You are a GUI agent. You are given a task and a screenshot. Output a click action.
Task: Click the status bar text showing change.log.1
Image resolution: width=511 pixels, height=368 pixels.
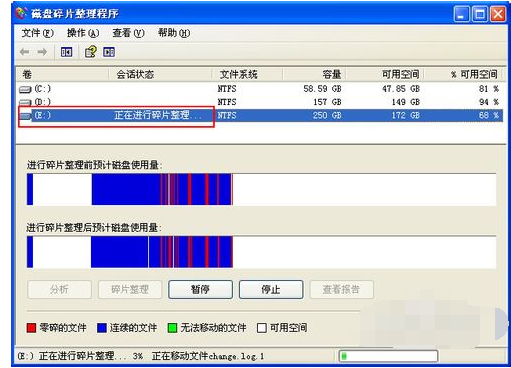pos(208,356)
